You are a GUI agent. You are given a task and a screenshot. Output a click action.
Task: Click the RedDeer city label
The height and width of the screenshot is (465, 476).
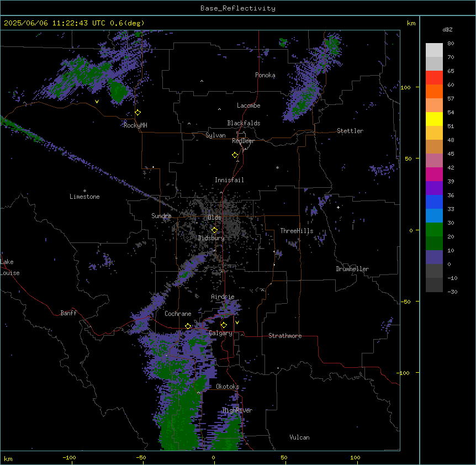tap(243, 141)
